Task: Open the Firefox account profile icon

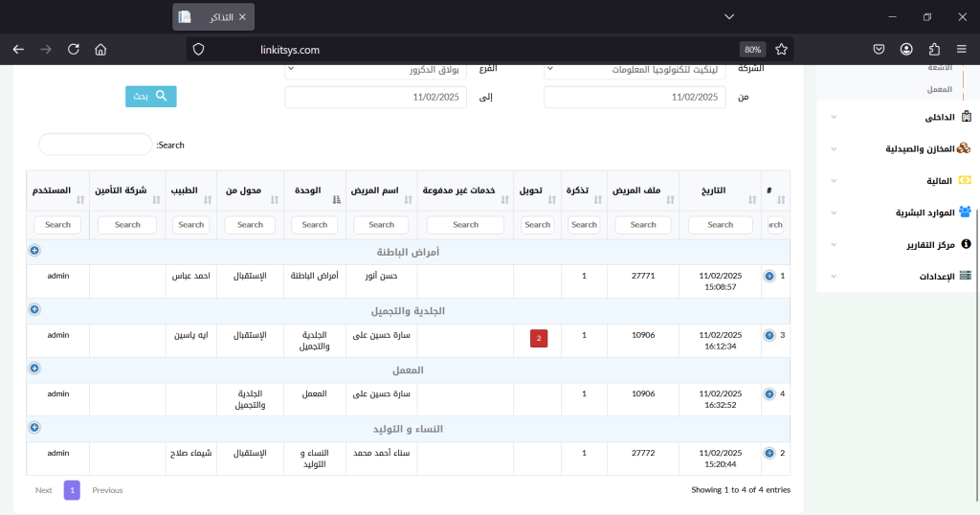Action: [906, 49]
